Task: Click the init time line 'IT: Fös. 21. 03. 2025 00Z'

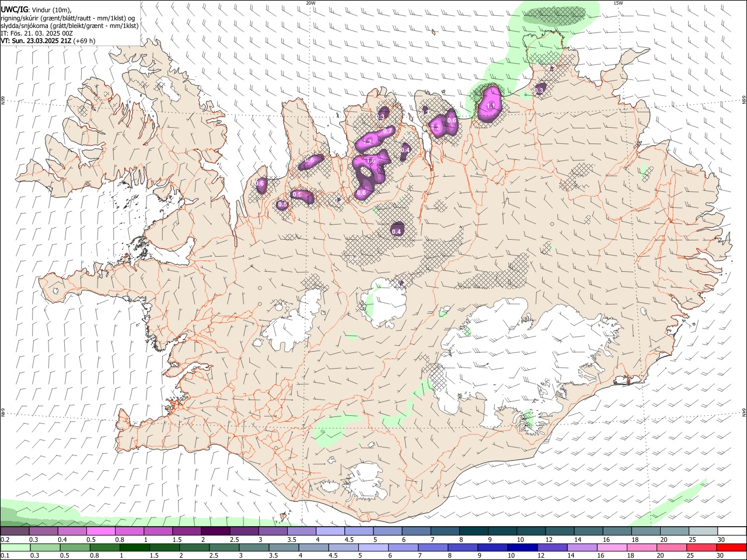Action: pyautogui.click(x=37, y=33)
